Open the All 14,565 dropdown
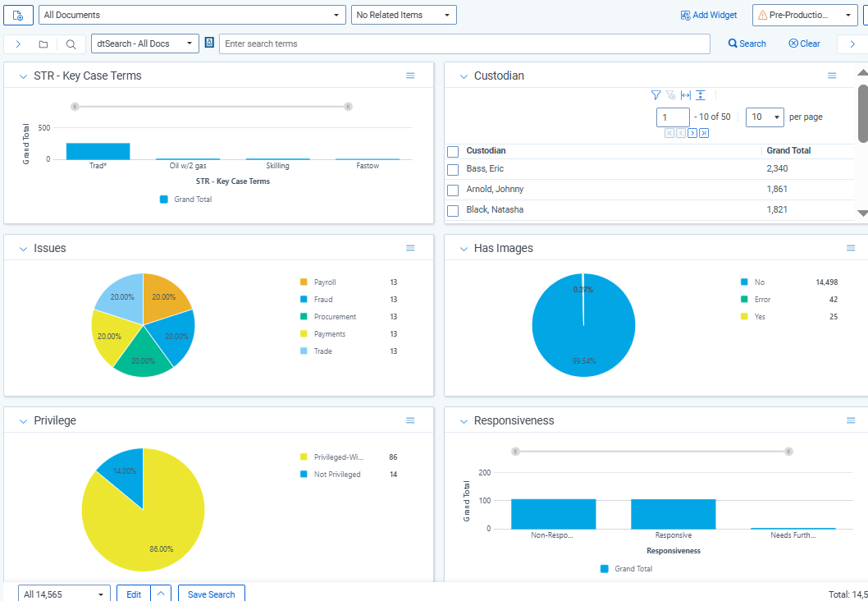The width and height of the screenshot is (868, 601). pyautogui.click(x=64, y=594)
